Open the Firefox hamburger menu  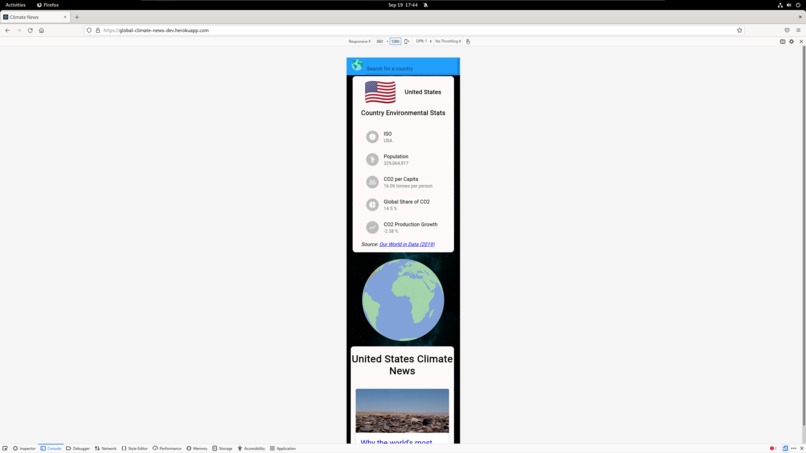tap(798, 30)
